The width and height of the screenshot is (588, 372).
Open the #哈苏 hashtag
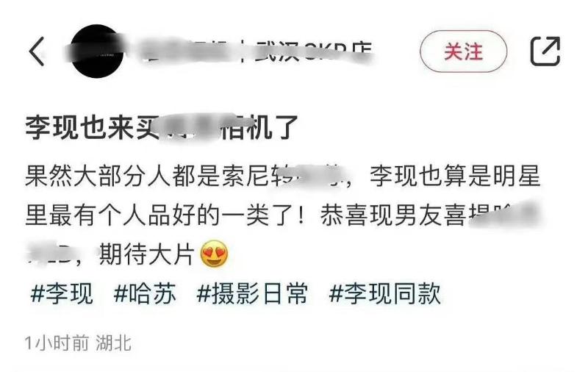[145, 293]
